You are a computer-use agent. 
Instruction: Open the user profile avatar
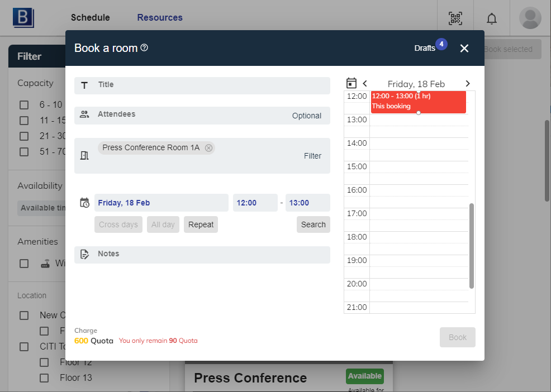coord(530,18)
